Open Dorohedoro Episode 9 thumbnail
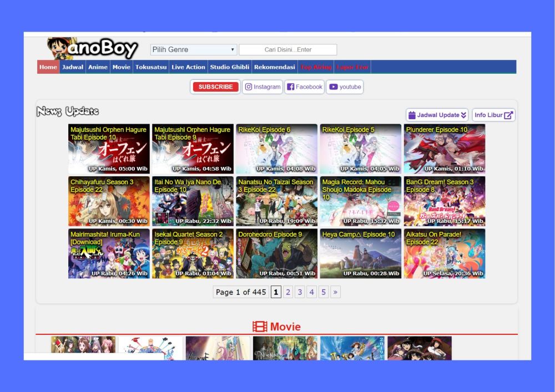This screenshot has width=555, height=392. (277, 253)
